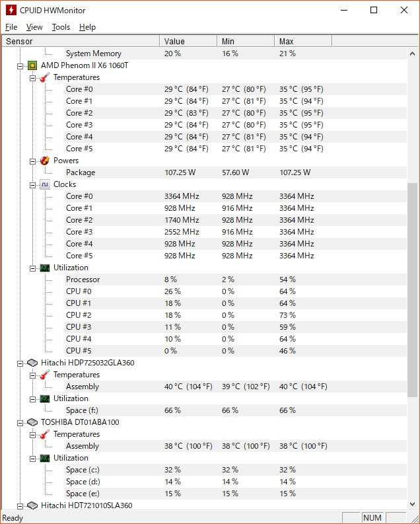Open the Tools menu
This screenshot has width=420, height=524.
[x=61, y=27]
